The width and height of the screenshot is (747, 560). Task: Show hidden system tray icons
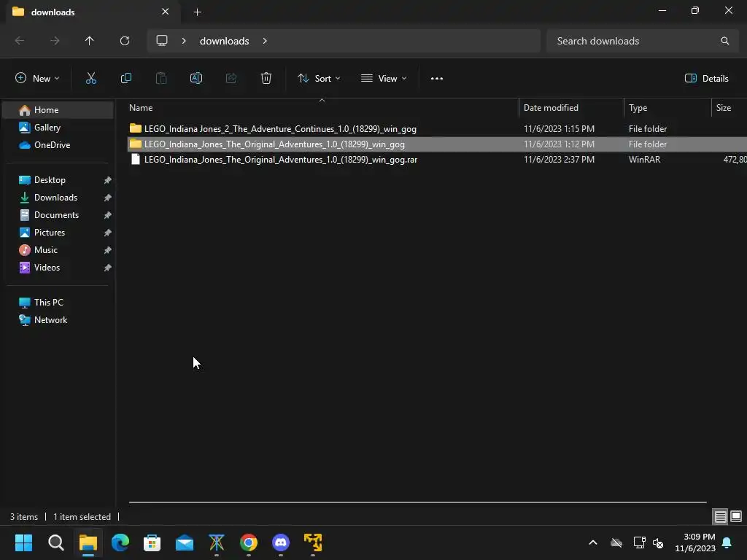point(593,542)
